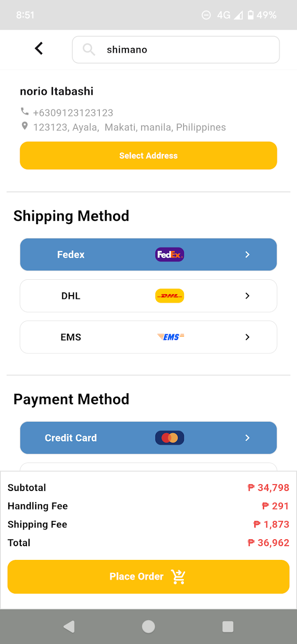Tap the search magnifier icon
The height and width of the screenshot is (644, 297).
pos(89,50)
